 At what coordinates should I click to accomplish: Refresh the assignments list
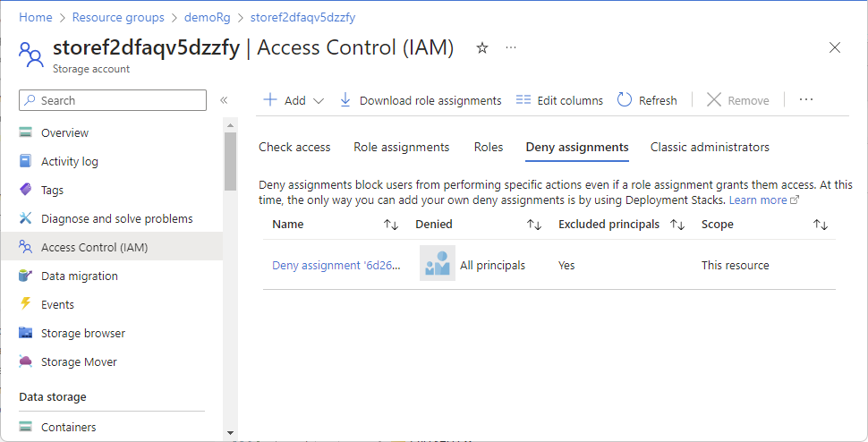[x=647, y=100]
